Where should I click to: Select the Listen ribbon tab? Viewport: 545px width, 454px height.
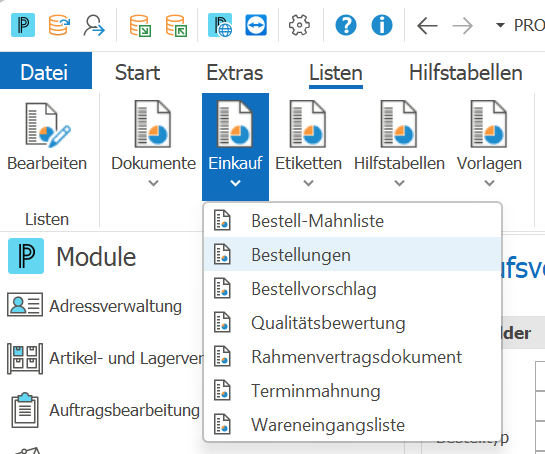(336, 73)
